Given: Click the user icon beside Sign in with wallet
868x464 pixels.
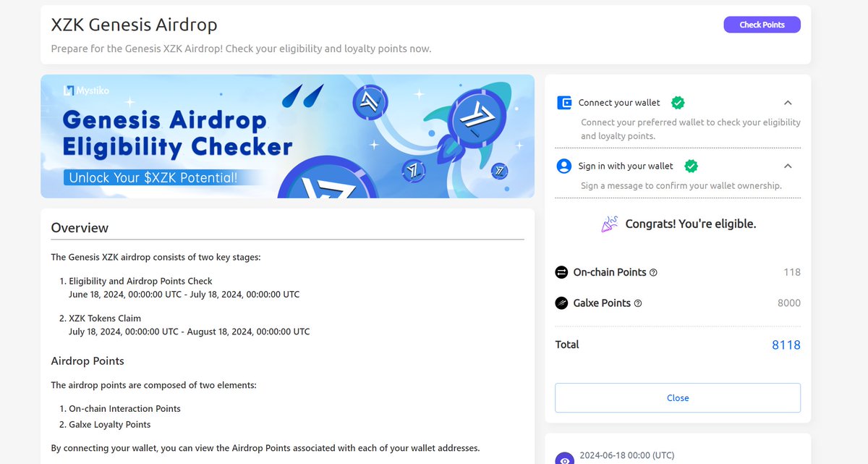Looking at the screenshot, I should click(564, 166).
